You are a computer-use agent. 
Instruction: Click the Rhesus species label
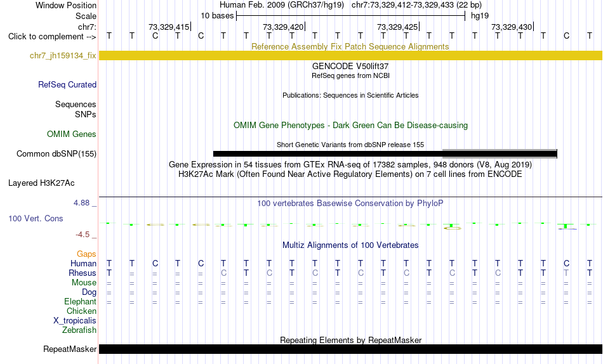click(83, 273)
